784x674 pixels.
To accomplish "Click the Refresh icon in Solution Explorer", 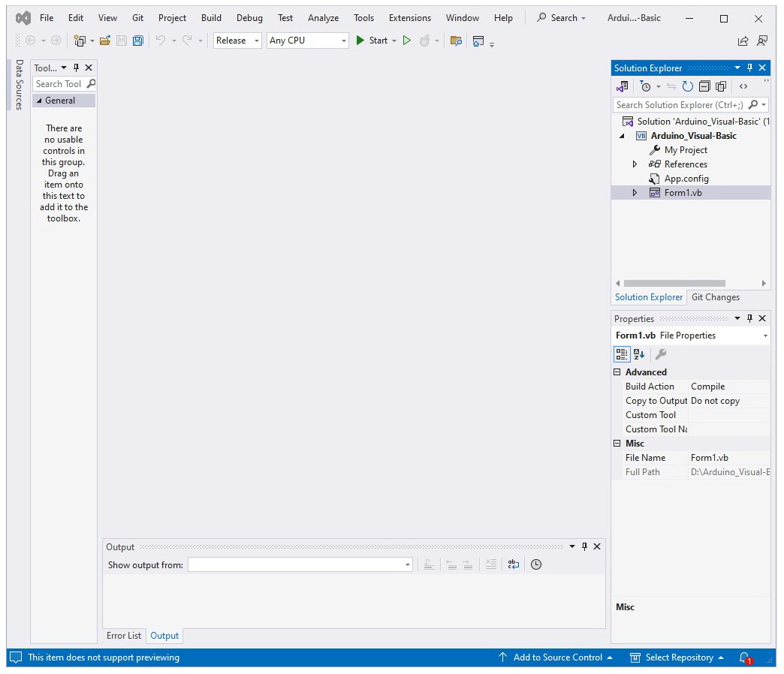I will coord(688,86).
